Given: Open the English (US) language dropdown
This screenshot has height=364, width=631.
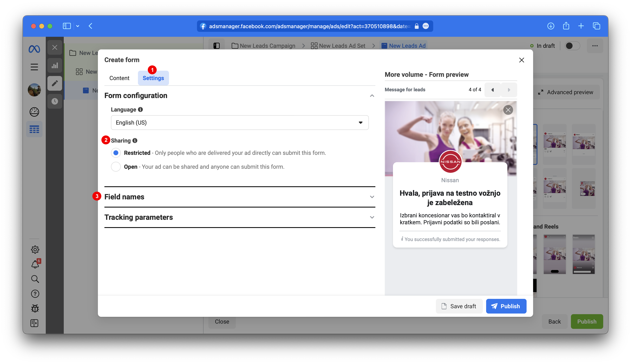Looking at the screenshot, I should tap(239, 123).
